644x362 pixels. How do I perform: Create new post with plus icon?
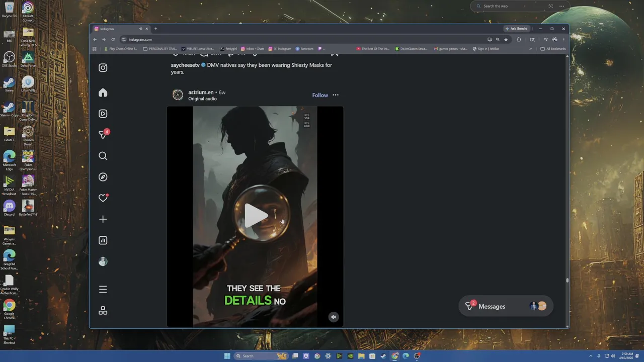coord(103,219)
